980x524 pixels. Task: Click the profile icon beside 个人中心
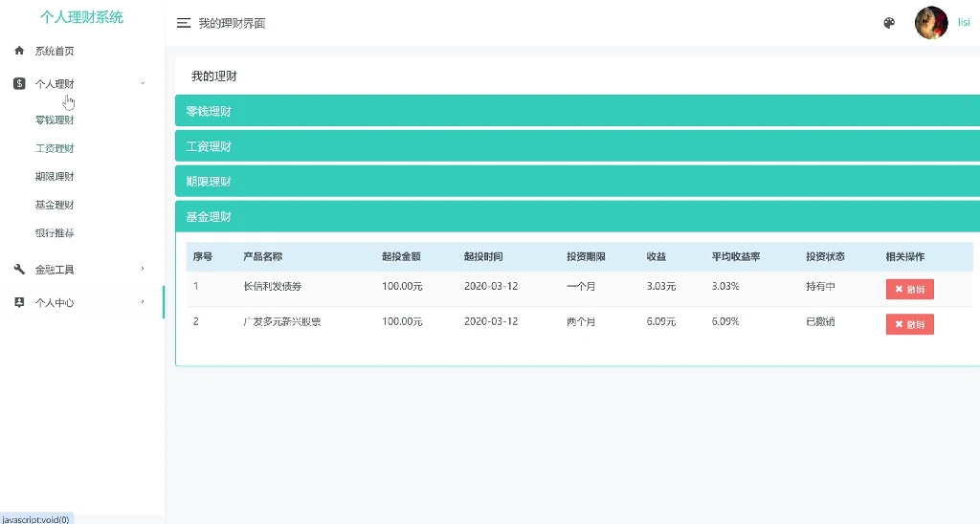click(x=19, y=302)
